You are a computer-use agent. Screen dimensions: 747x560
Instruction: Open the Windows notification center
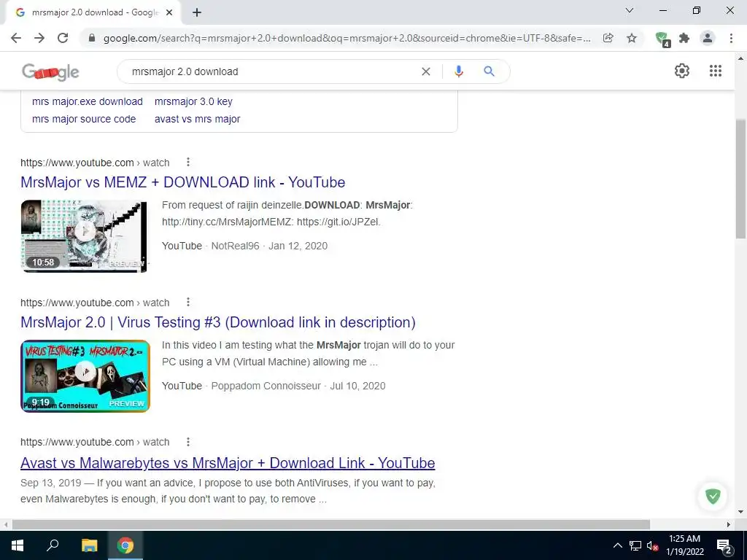click(x=724, y=546)
